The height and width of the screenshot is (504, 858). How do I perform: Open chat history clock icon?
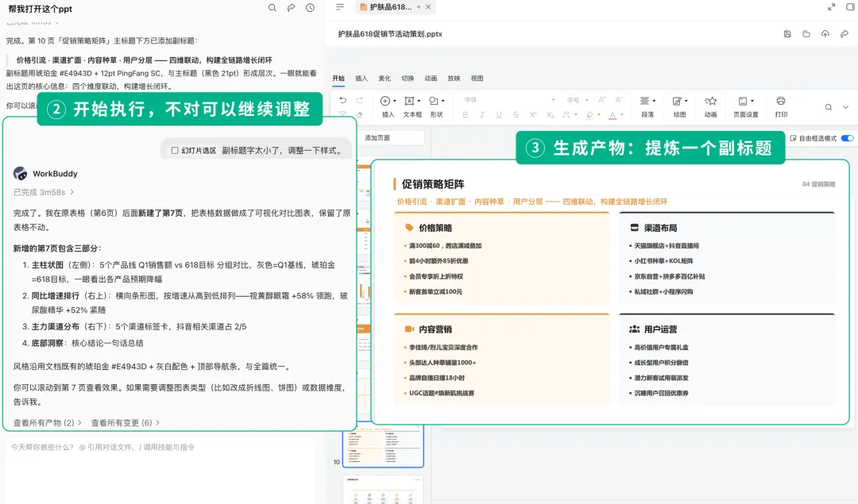(311, 8)
